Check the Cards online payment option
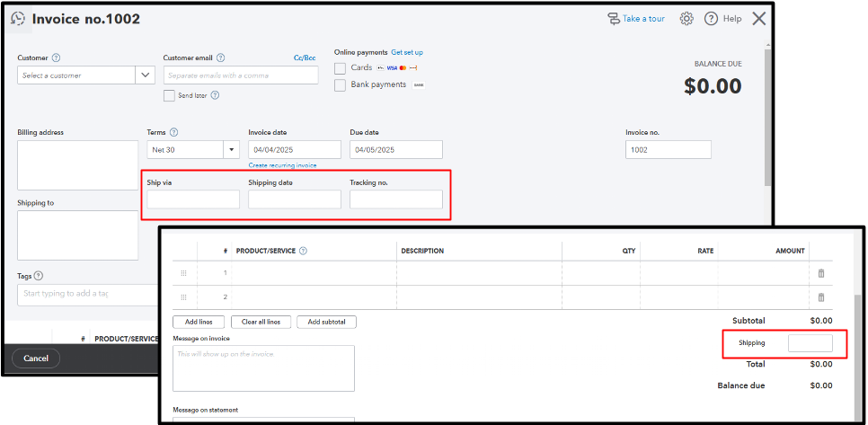868x425 pixels. [340, 68]
